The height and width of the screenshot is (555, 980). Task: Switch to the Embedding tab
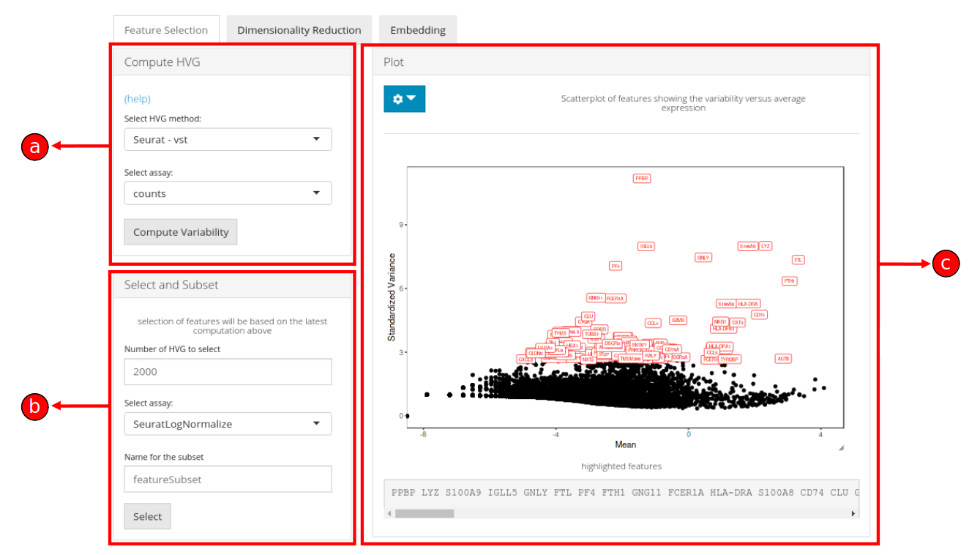(417, 30)
